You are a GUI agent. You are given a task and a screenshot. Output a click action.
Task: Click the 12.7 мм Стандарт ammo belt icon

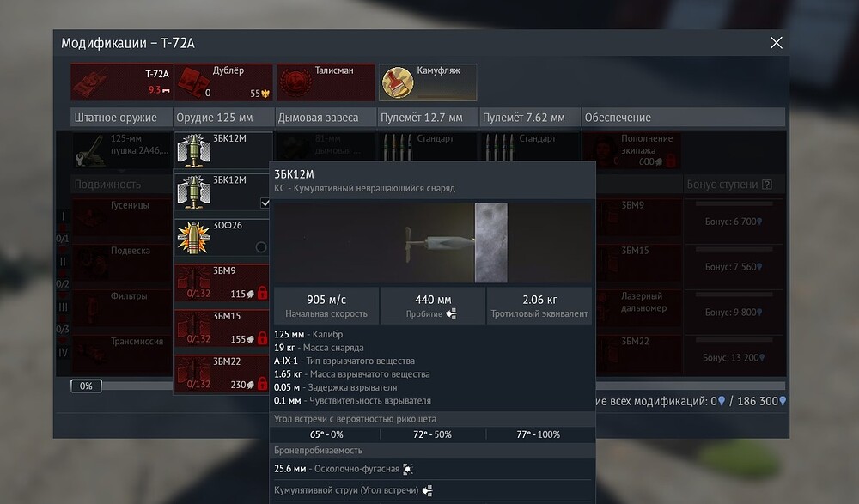397,147
